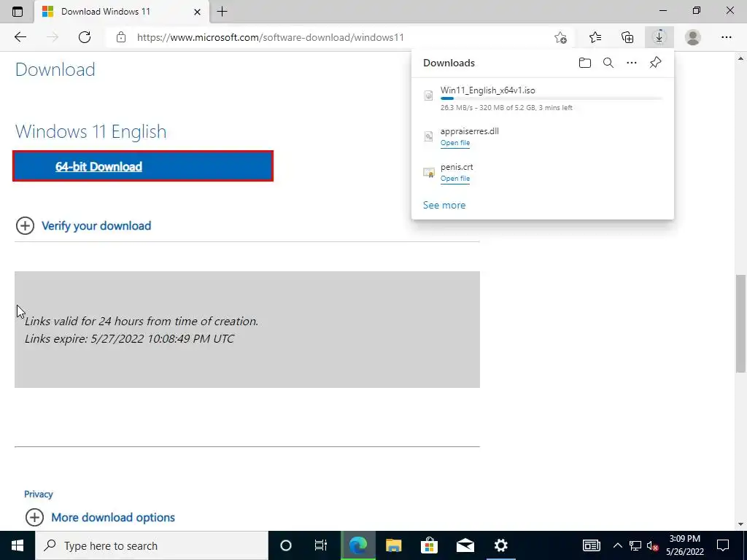The height and width of the screenshot is (560, 747).
Task: Pin the Downloads panel
Action: [x=656, y=63]
